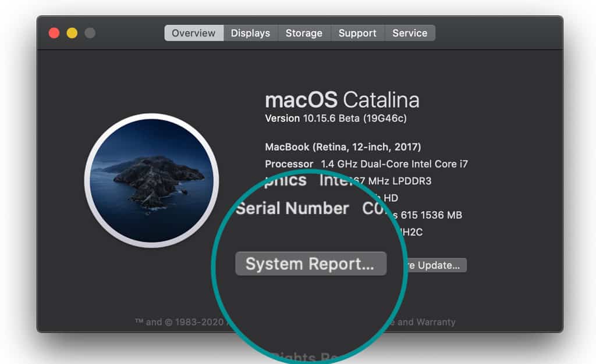Select the MacBook Retina 12-inch model line
This screenshot has height=364, width=596.
(x=343, y=147)
